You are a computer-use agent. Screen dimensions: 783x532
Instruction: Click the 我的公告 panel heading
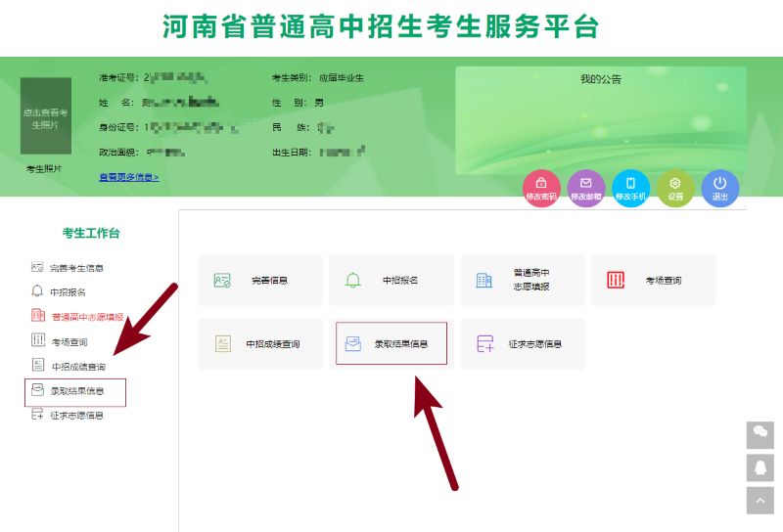[601, 79]
